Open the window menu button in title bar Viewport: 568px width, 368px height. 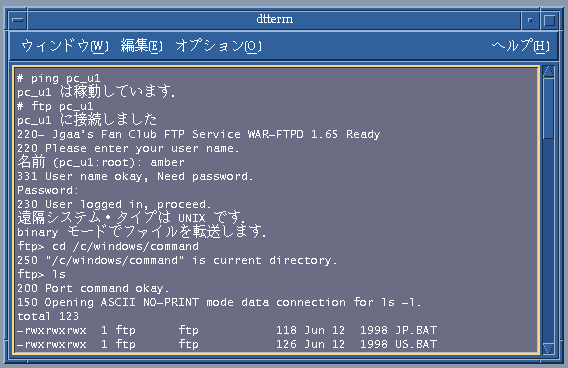(17, 20)
